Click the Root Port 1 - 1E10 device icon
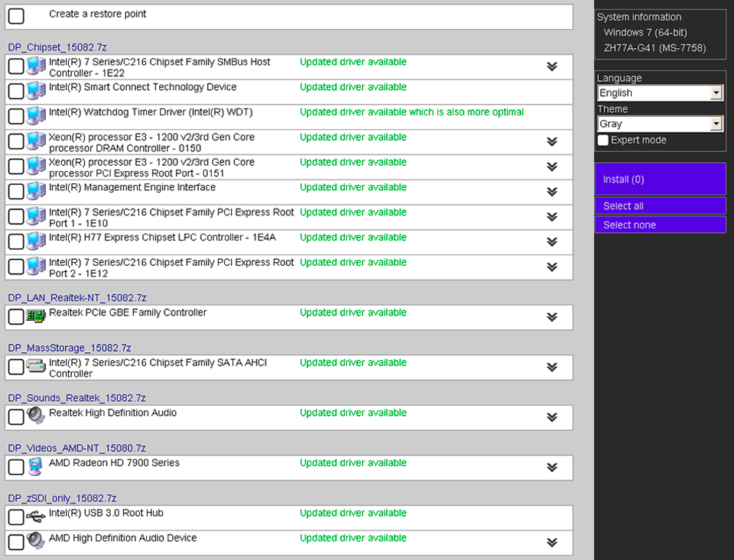734x560 pixels. (x=36, y=216)
